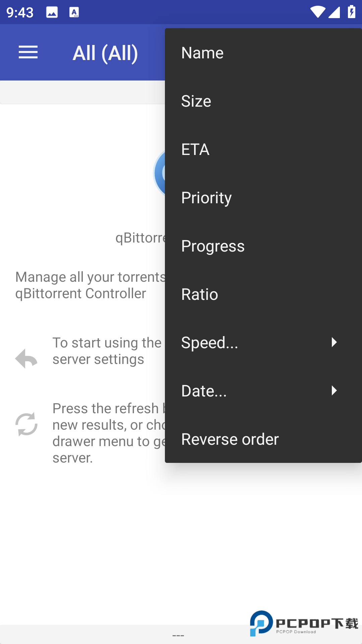Tap the battery status icon

coord(351,12)
